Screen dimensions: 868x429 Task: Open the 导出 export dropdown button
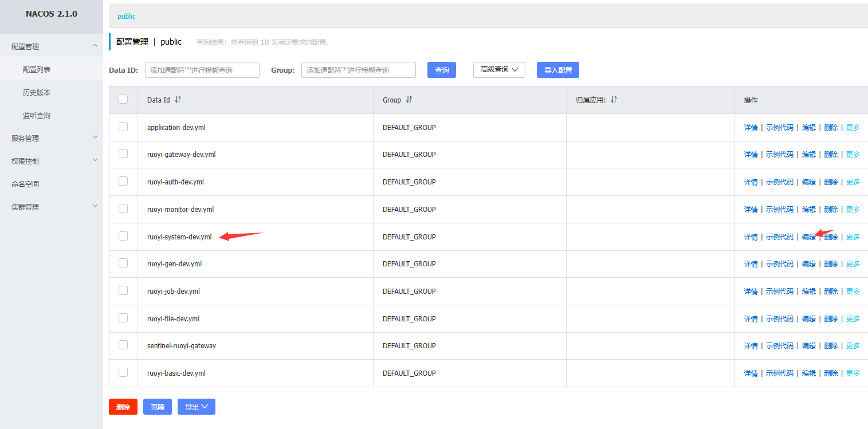coord(197,407)
